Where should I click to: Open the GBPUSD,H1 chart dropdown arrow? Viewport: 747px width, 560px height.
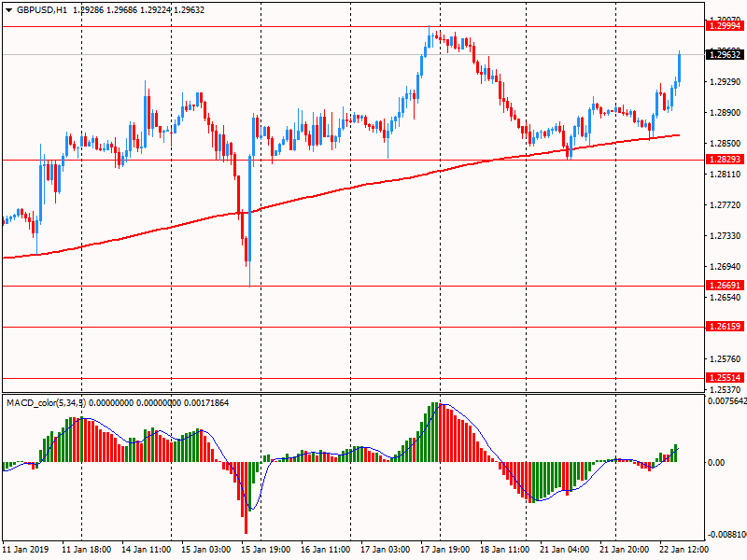click(8, 10)
